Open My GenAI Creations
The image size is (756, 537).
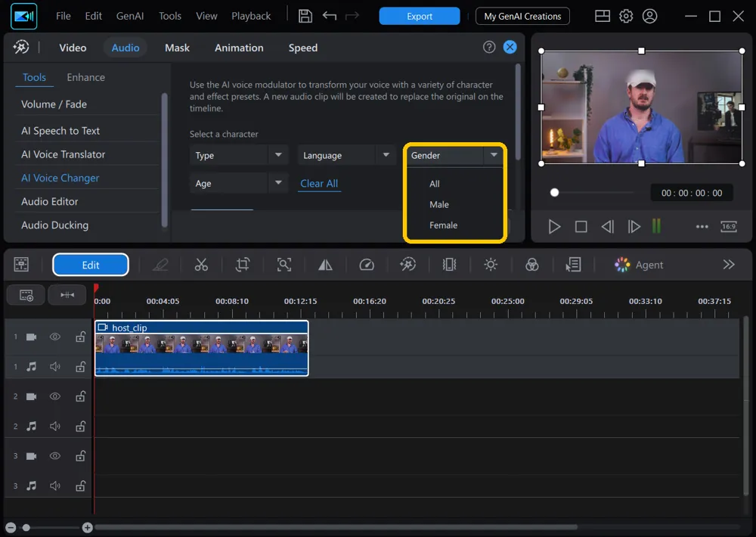point(522,16)
